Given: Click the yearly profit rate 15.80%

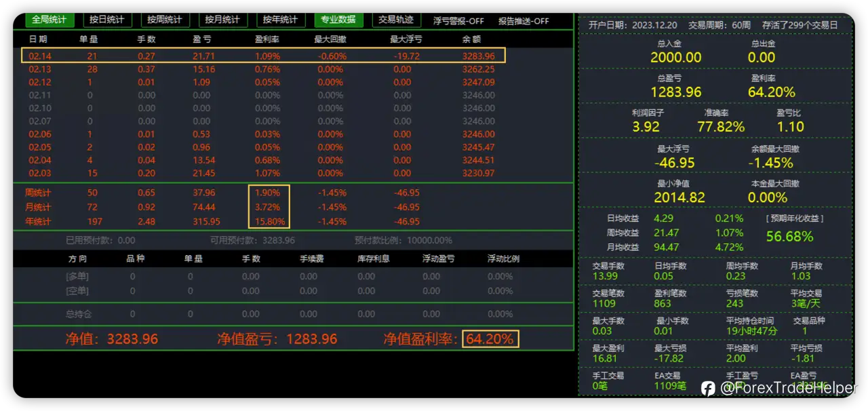Looking at the screenshot, I should (269, 222).
